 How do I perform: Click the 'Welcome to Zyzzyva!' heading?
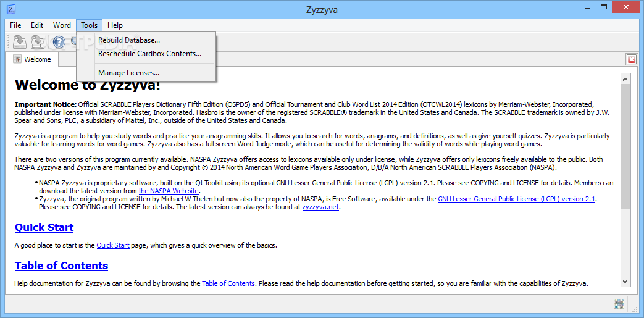pyautogui.click(x=88, y=85)
